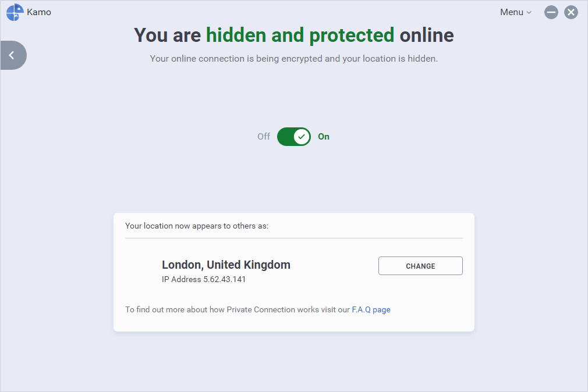This screenshot has width=588, height=392.
Task: Expand the chevron next to Menu
Action: click(x=529, y=13)
